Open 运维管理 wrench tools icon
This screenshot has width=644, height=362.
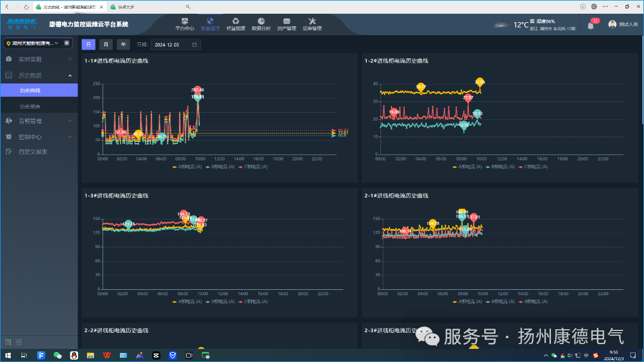(312, 22)
